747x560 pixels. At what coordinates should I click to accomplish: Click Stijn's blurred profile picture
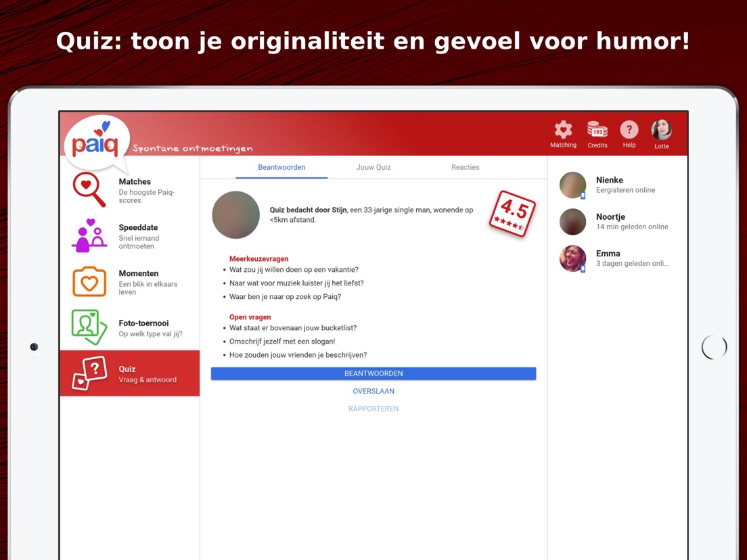pos(236,215)
